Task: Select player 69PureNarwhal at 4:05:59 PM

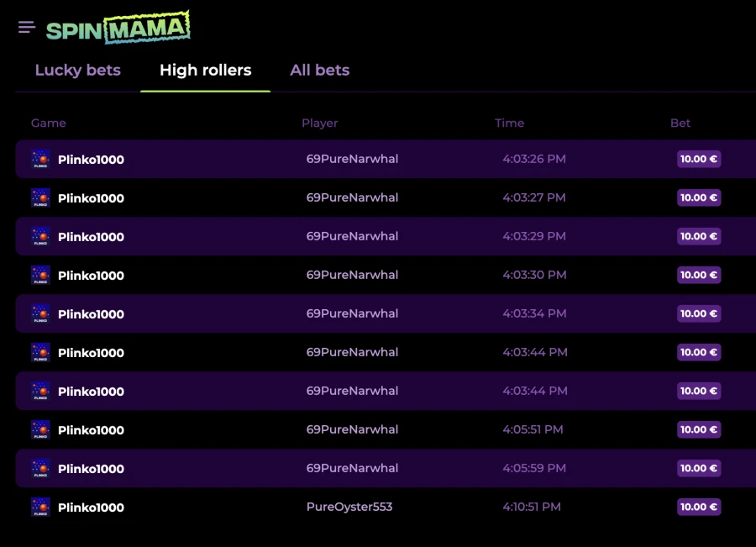Action: [353, 468]
